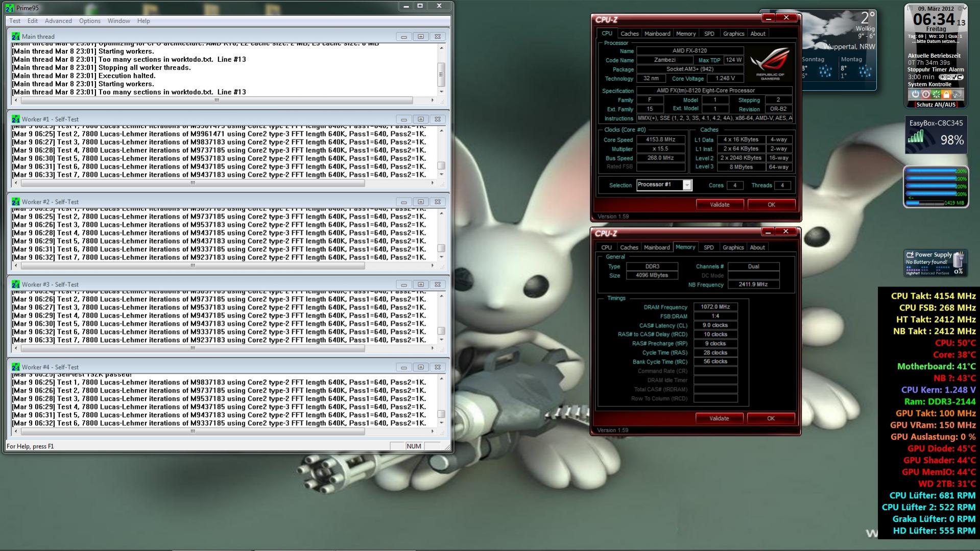Switch to Memory tab in upper CPU-Z window
The image size is (980, 551).
point(686,34)
